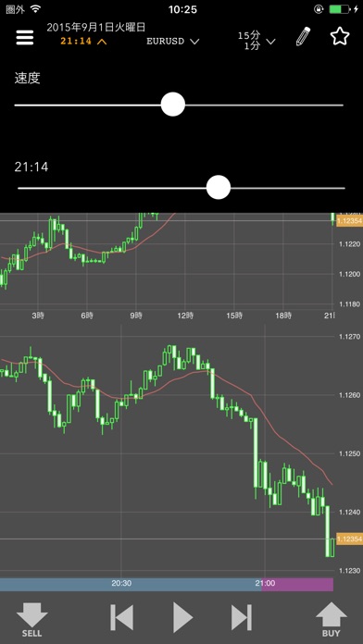Select the pencil drawing tool
The height and width of the screenshot is (644, 363).
point(304,37)
